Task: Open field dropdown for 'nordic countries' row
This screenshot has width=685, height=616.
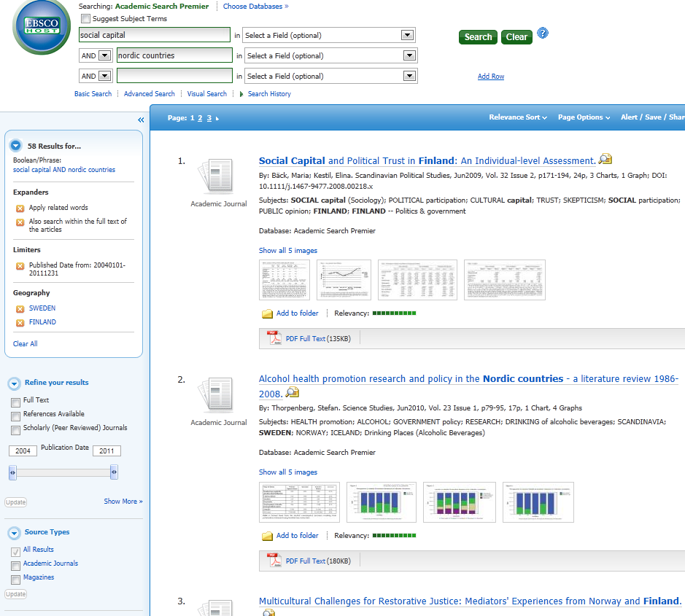Action: coord(409,55)
